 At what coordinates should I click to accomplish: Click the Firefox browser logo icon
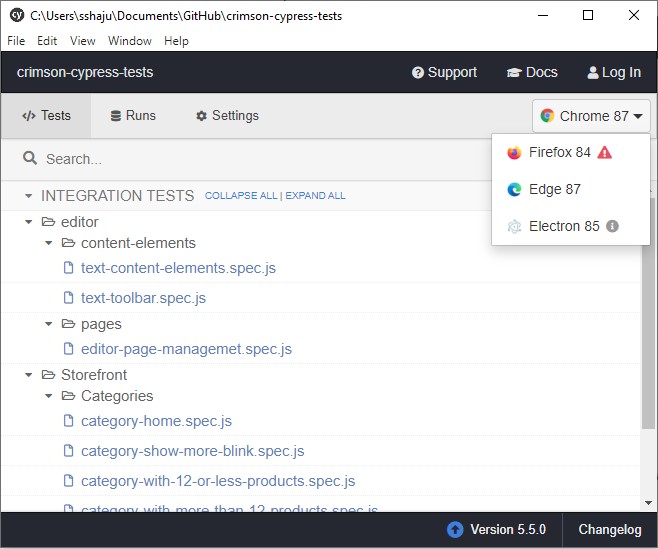[x=514, y=152]
